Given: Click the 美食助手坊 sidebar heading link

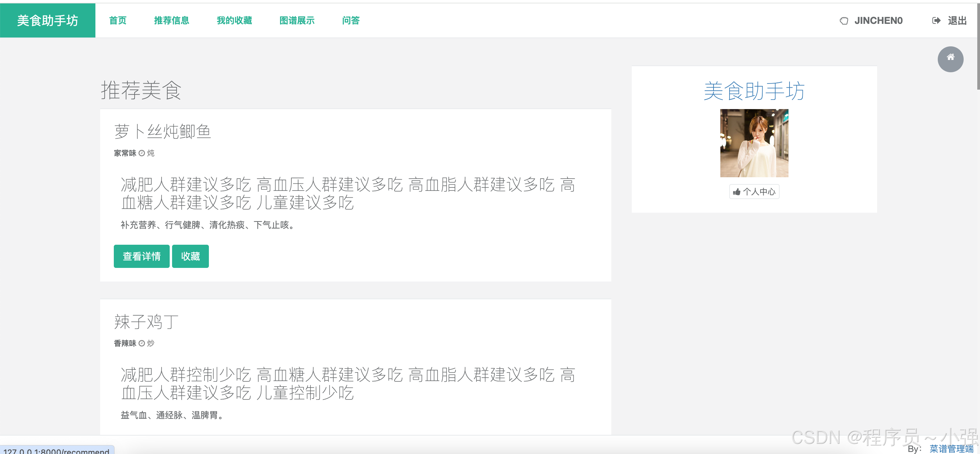Looking at the screenshot, I should (x=754, y=91).
